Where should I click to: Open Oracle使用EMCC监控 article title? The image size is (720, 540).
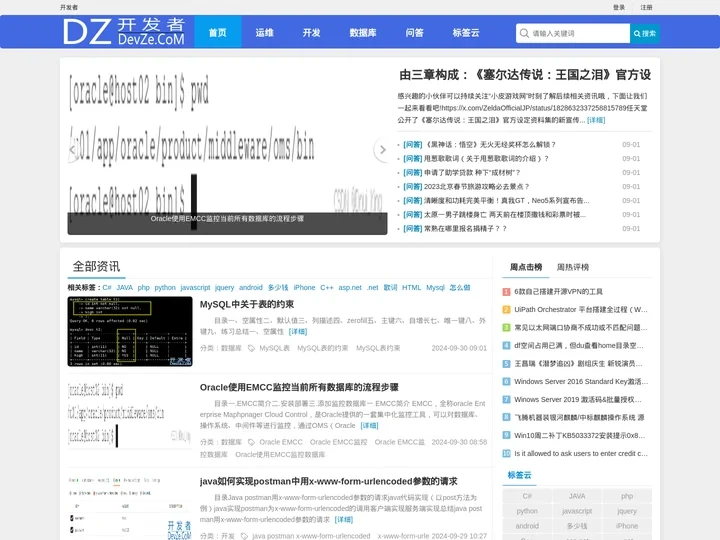(x=299, y=388)
